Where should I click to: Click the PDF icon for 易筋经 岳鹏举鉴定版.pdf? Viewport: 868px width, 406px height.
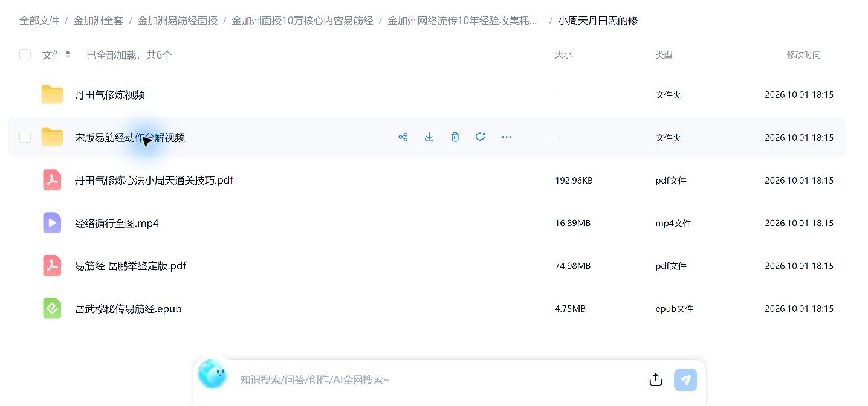click(x=52, y=266)
